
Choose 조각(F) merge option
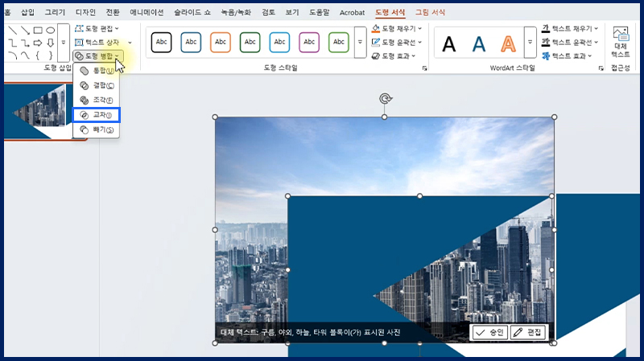click(96, 100)
